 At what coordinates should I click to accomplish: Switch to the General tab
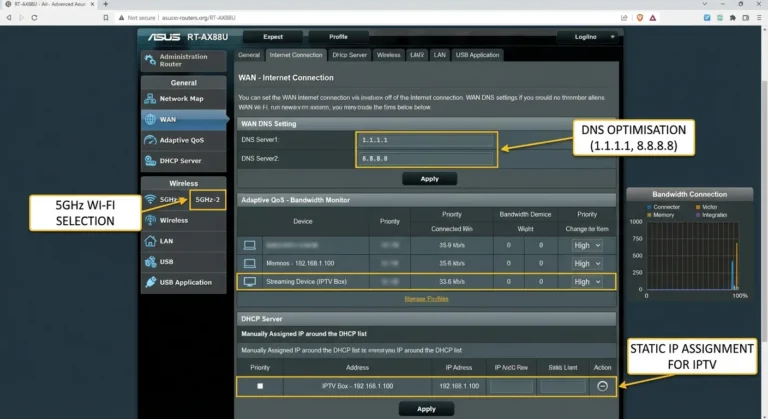(249, 55)
